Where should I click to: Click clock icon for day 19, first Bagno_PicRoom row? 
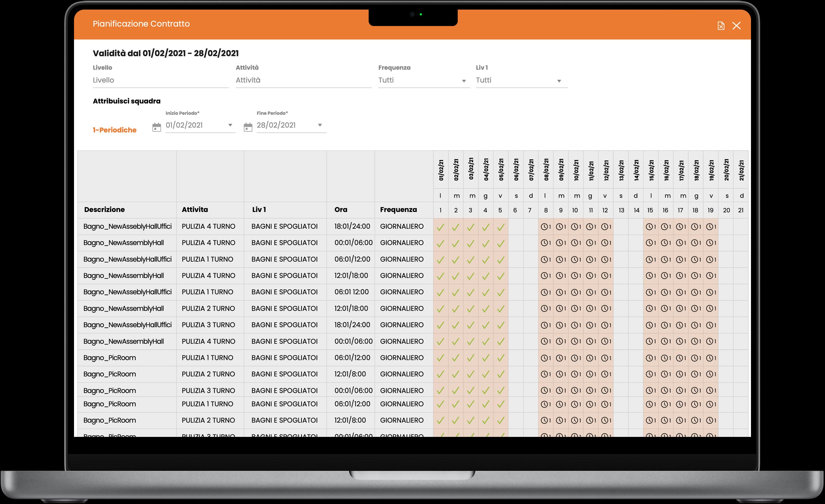pyautogui.click(x=709, y=358)
